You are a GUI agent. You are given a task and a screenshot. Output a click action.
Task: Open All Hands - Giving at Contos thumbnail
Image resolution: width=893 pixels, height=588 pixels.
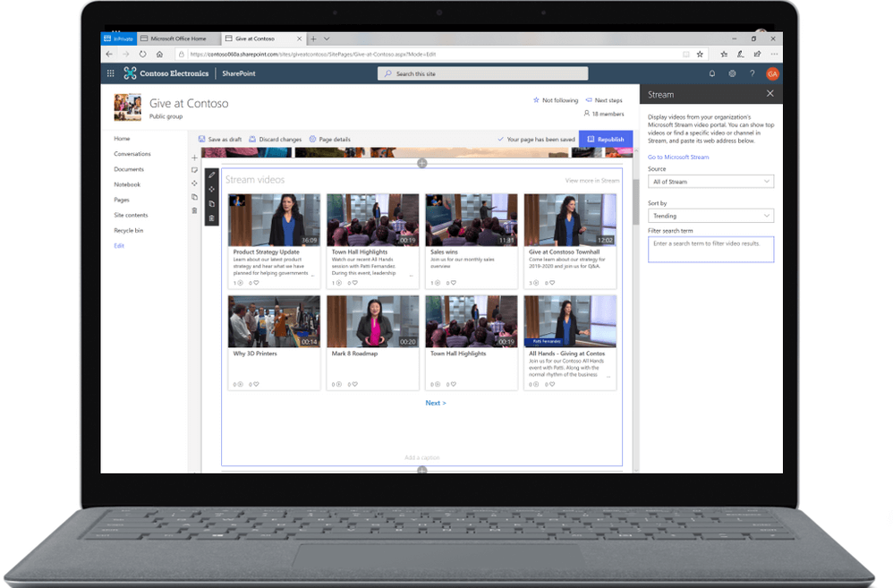(570, 321)
